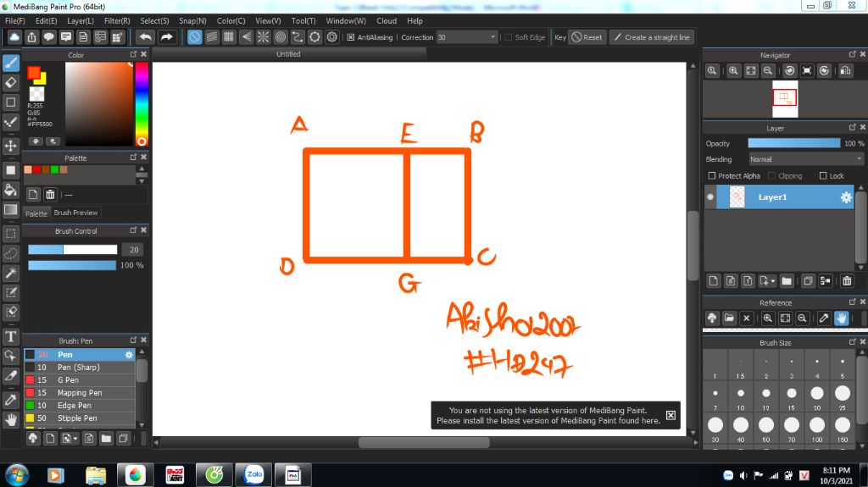Click the Undo arrow
The width and height of the screenshot is (868, 487).
point(146,37)
